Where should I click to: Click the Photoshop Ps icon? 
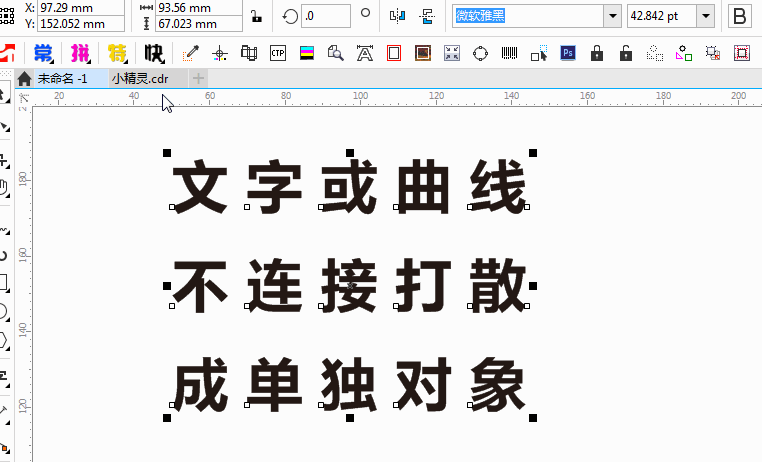click(568, 52)
